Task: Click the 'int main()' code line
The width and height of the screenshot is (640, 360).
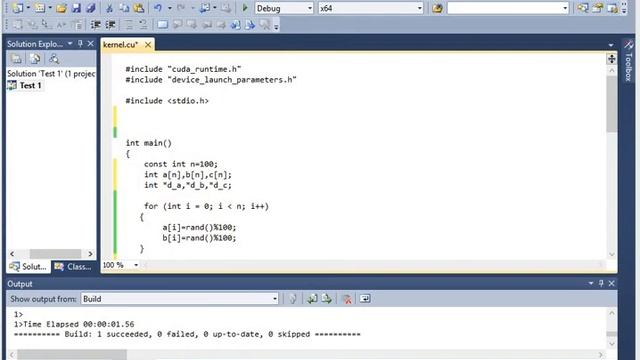Action: (149, 143)
